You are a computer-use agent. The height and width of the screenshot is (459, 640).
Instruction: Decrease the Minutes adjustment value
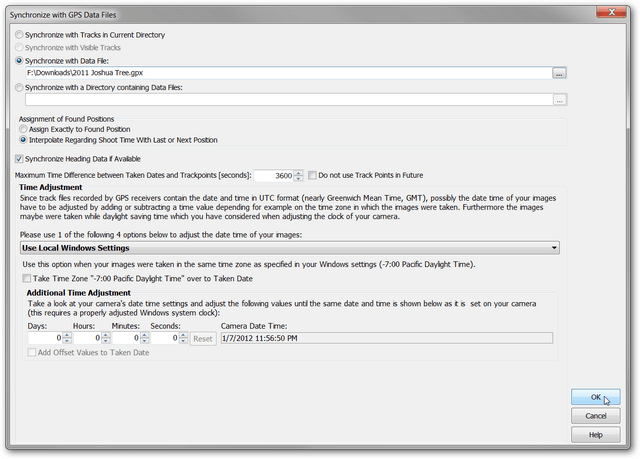tap(144, 341)
